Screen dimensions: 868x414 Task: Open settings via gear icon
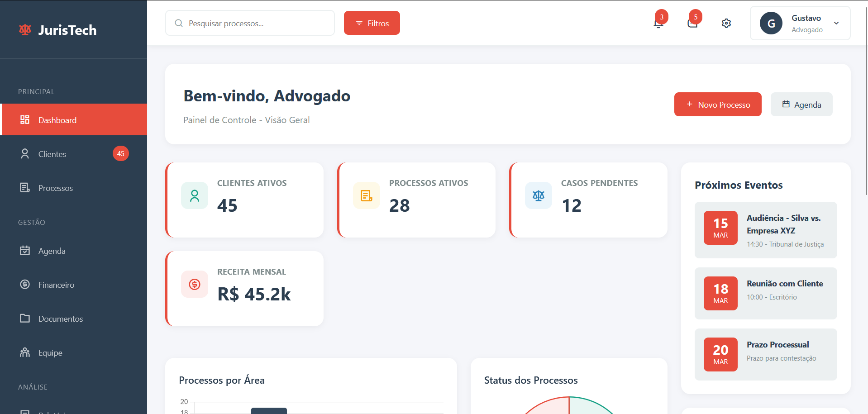726,23
